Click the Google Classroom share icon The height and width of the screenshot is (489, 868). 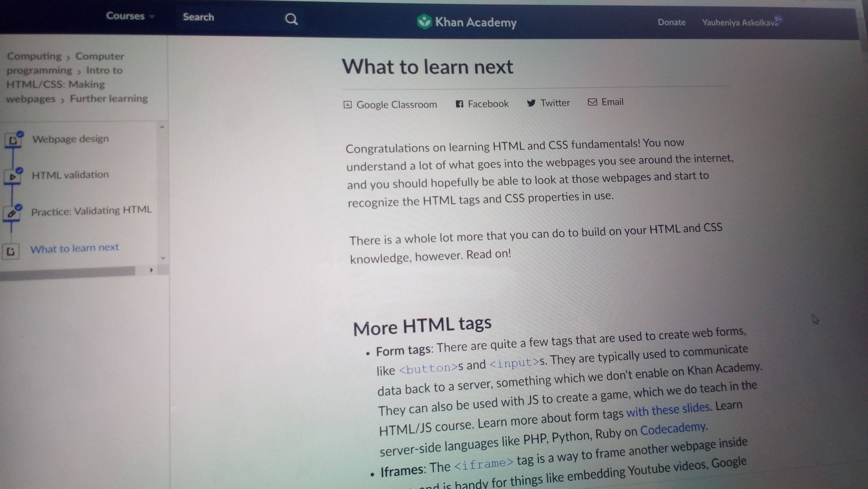click(x=348, y=105)
